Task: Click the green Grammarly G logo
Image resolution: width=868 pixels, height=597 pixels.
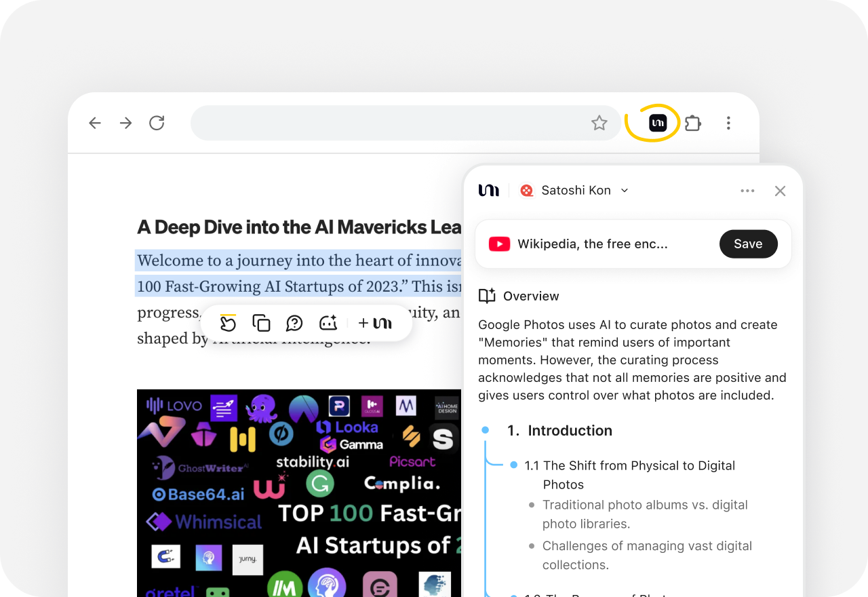Action: (x=320, y=483)
